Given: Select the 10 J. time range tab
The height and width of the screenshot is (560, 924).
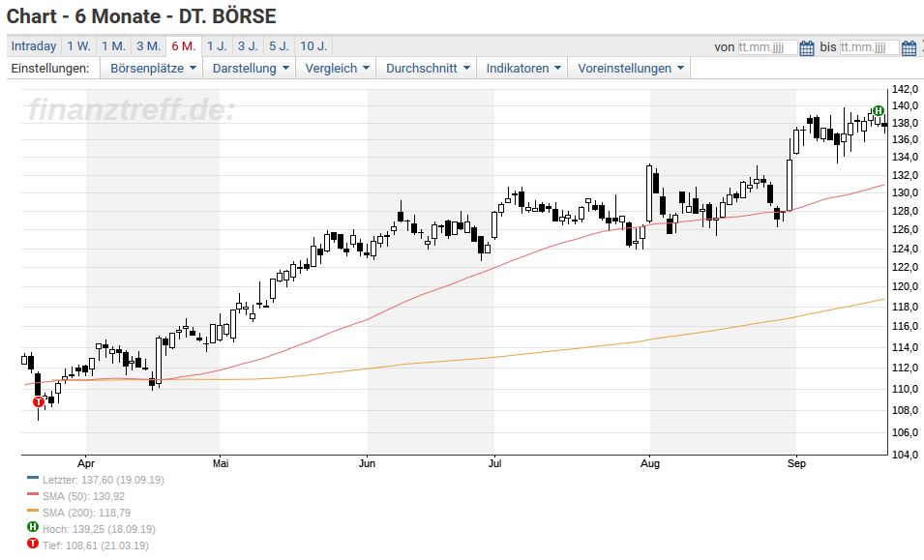Looking at the screenshot, I should click(x=313, y=45).
